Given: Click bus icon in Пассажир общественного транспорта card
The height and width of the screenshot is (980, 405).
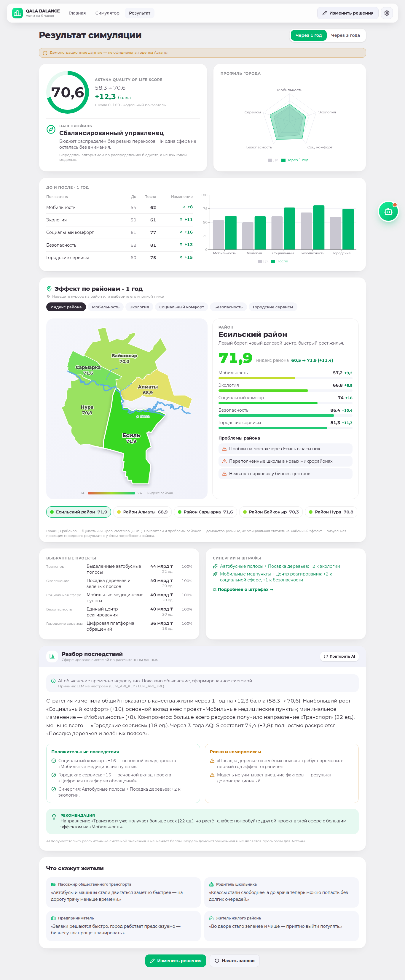Looking at the screenshot, I should (x=54, y=884).
